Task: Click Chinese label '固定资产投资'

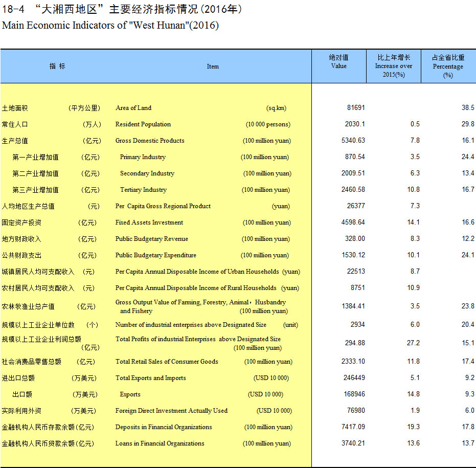Action: [21, 222]
